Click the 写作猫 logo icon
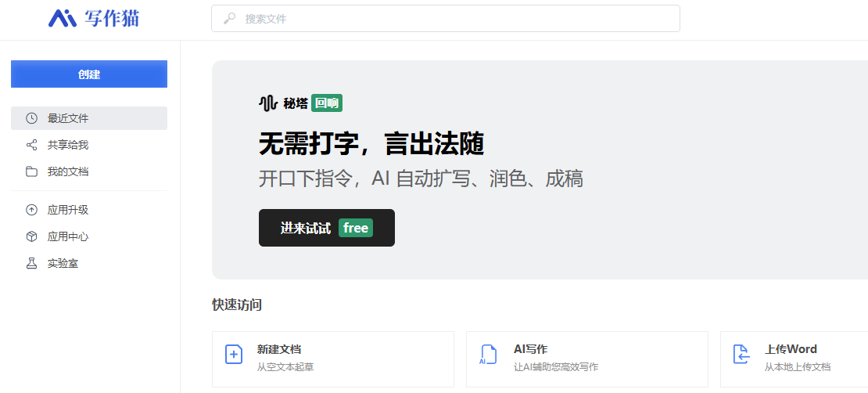 click(x=62, y=18)
